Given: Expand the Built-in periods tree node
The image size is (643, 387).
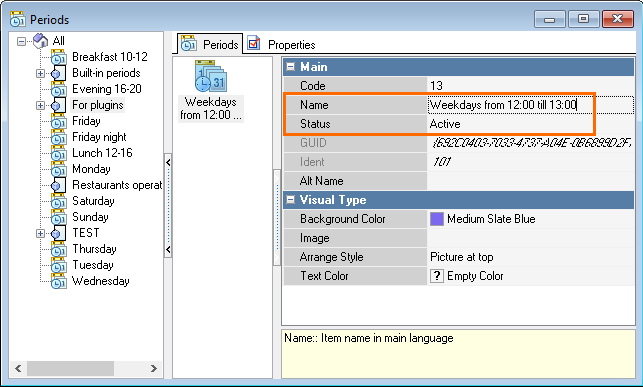Looking at the screenshot, I should coord(40,73).
